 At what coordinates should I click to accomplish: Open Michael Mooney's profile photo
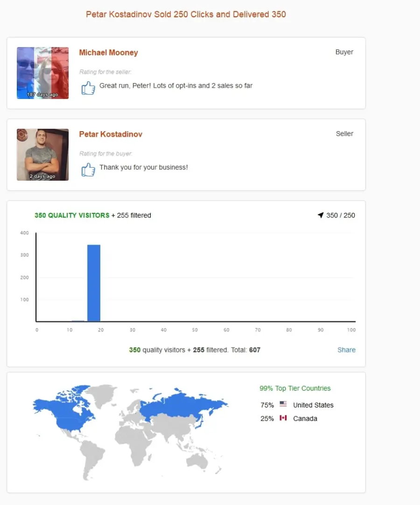pyautogui.click(x=42, y=73)
